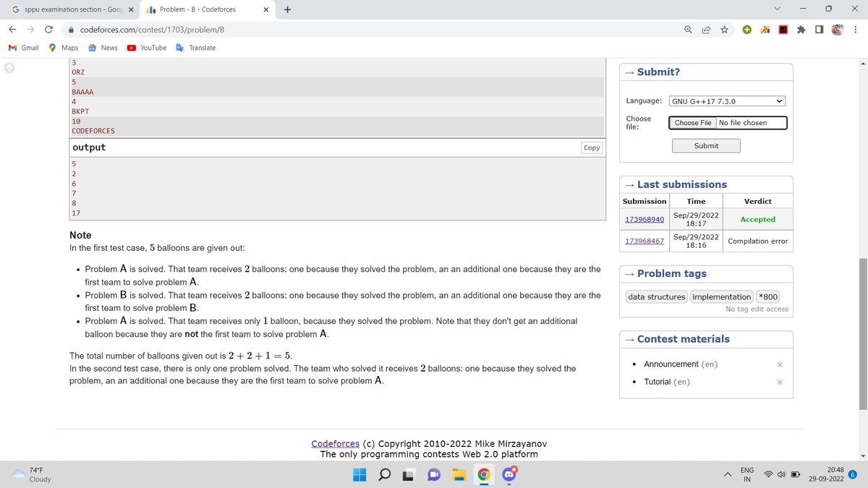868x488 pixels.
Task: Open the Language GNU G++17 dropdown
Action: point(727,101)
